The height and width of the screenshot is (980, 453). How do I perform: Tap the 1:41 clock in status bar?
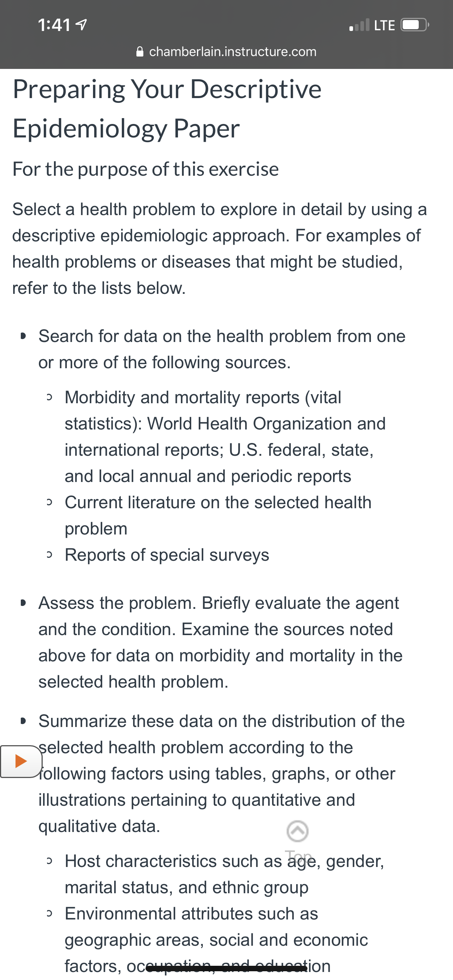click(x=54, y=25)
